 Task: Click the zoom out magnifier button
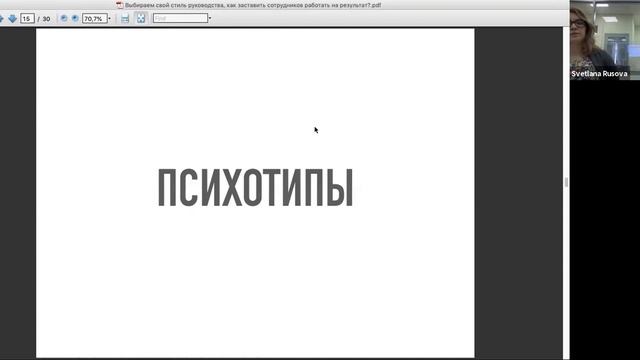(64, 18)
